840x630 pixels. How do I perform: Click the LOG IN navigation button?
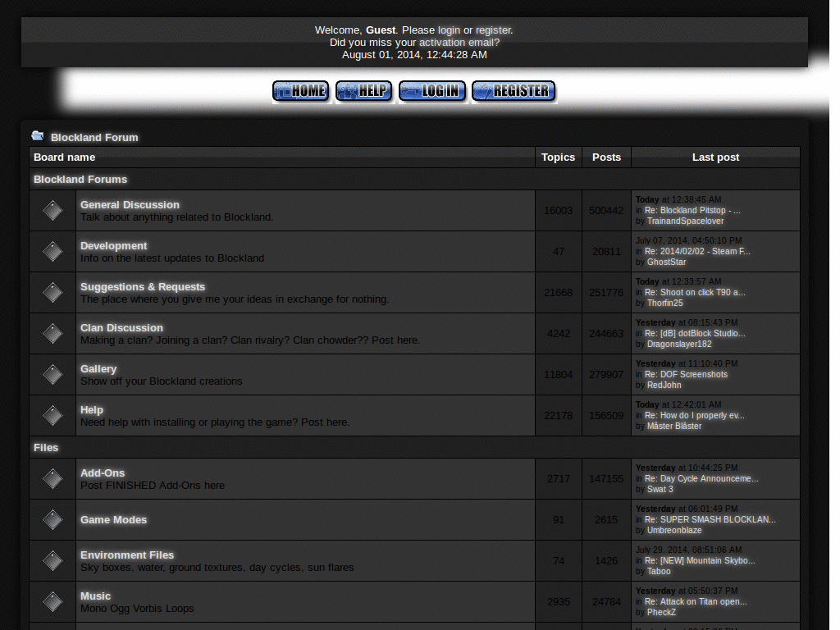pyautogui.click(x=432, y=91)
